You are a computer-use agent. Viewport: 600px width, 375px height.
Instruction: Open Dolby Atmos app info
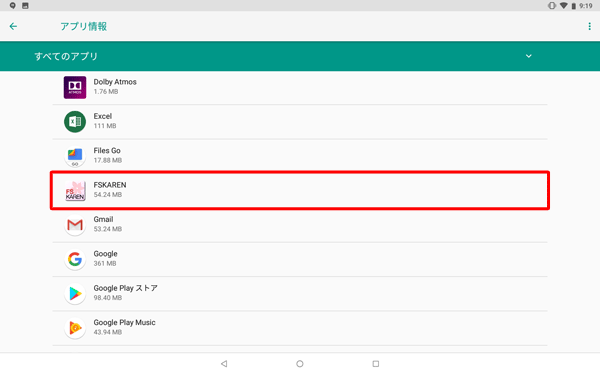[x=300, y=87]
